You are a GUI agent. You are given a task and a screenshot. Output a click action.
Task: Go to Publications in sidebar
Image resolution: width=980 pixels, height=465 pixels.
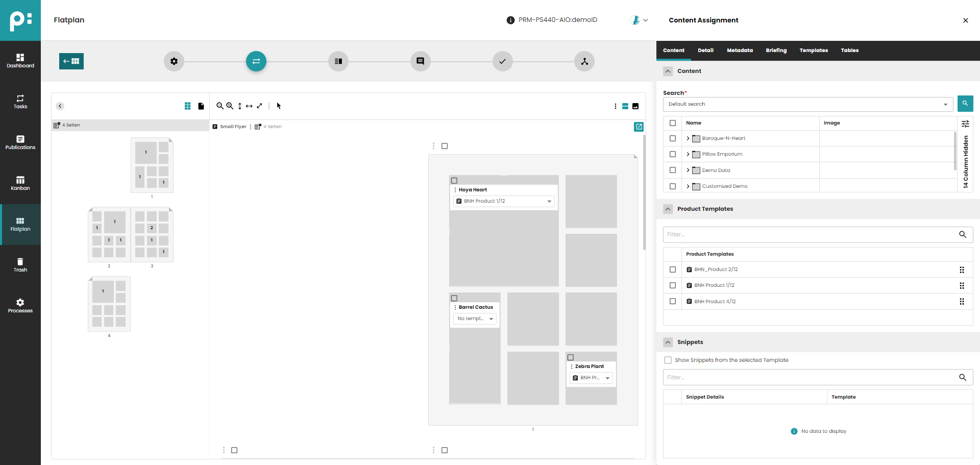coord(20,142)
